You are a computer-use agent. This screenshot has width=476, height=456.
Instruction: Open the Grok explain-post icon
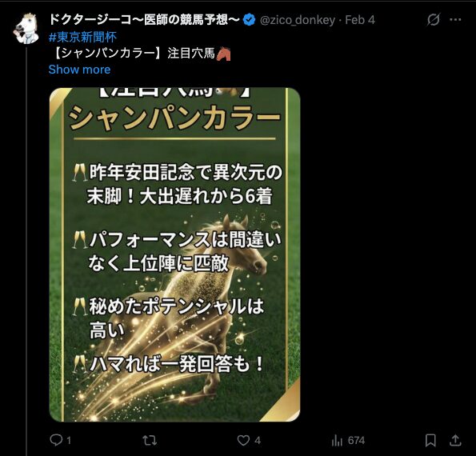pos(433,20)
